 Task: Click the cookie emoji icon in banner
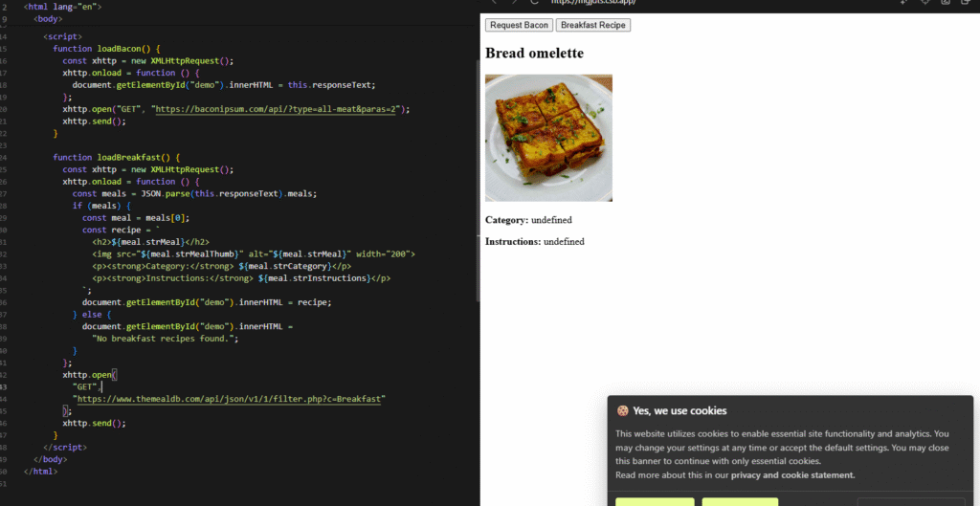coord(622,411)
